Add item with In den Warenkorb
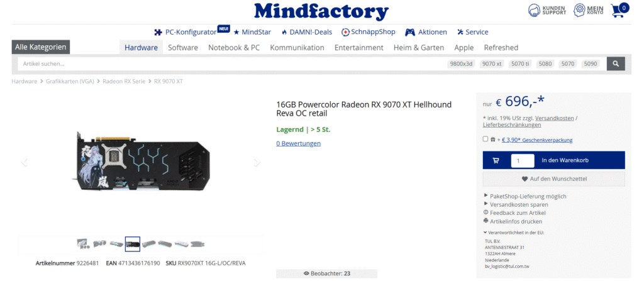Screen dimensions: 644x281 (553, 160)
